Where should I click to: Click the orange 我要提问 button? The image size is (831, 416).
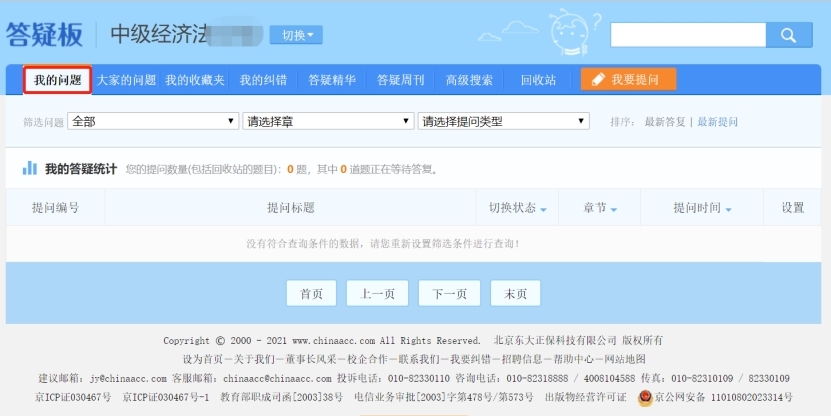pos(628,80)
